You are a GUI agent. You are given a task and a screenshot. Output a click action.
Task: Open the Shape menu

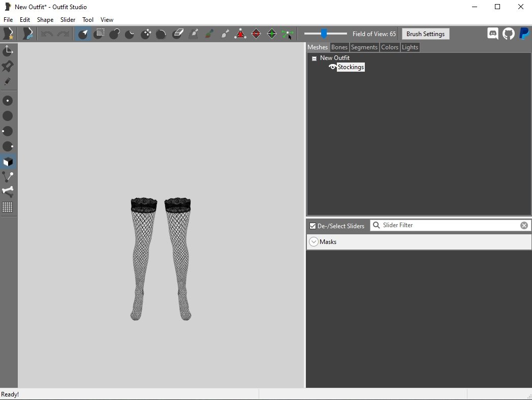click(45, 20)
